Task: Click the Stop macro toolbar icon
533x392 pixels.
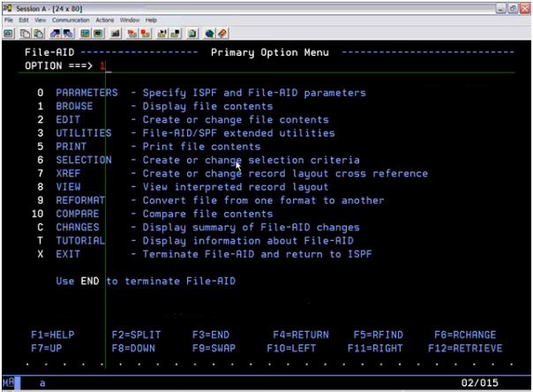Action: click(x=146, y=34)
